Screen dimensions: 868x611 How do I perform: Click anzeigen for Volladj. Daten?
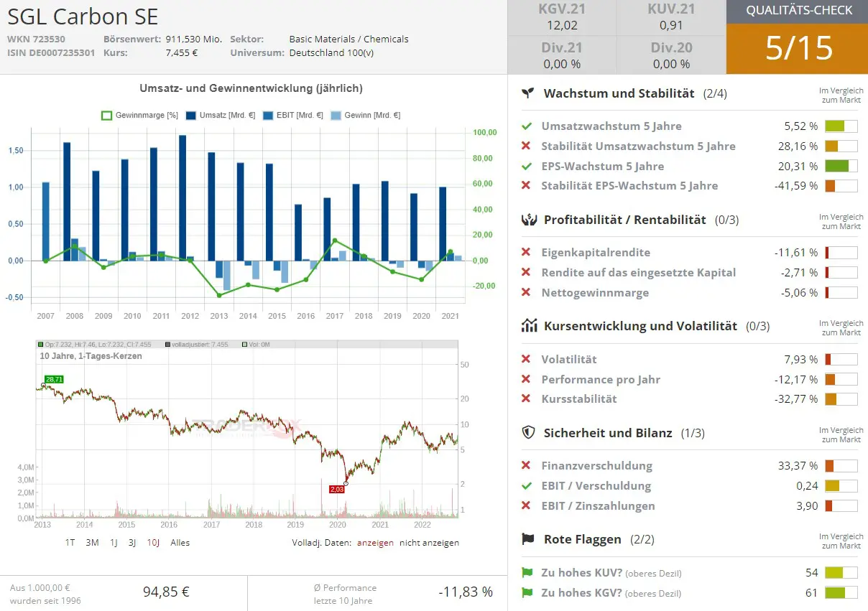(375, 543)
